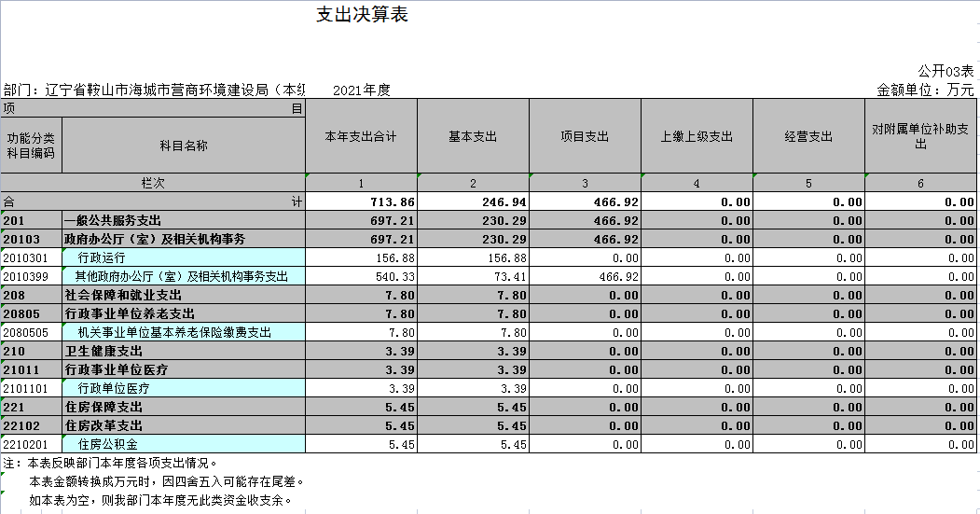Select the 基本支出 column header
The height and width of the screenshot is (514, 980).
473,136
